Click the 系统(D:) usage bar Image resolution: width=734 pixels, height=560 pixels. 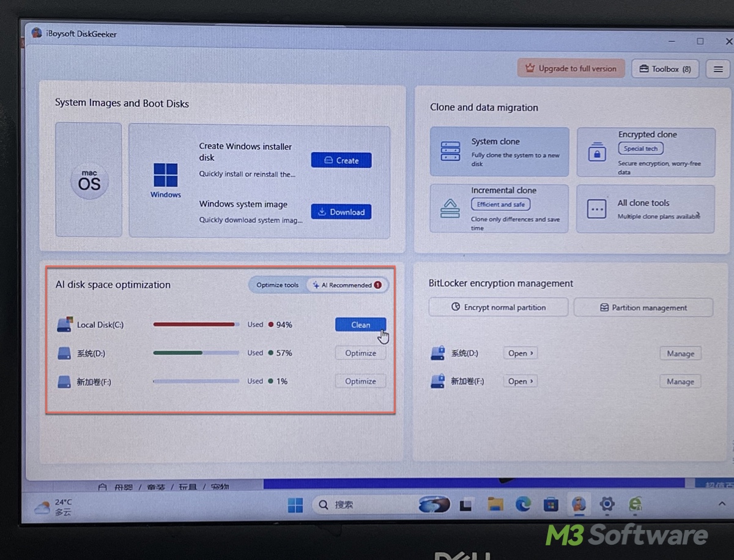[196, 353]
